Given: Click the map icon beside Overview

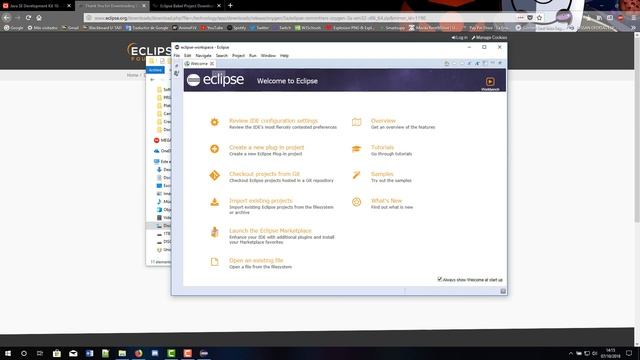Looking at the screenshot, I should [356, 122].
